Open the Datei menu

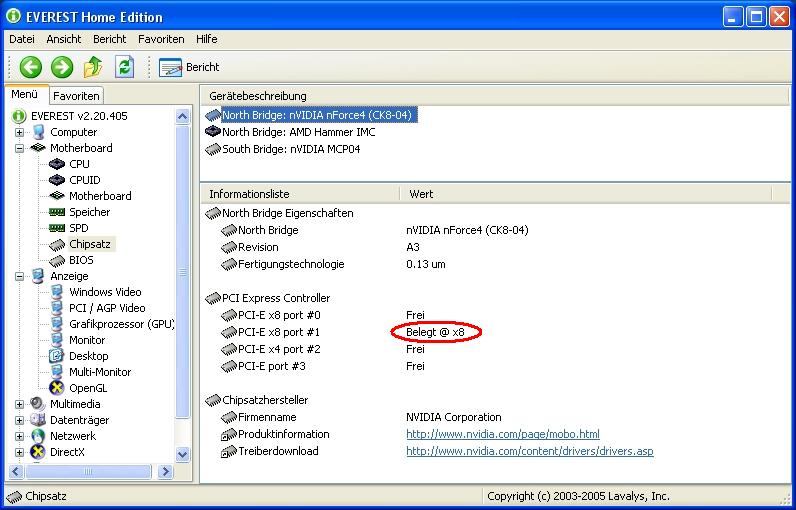tap(22, 39)
